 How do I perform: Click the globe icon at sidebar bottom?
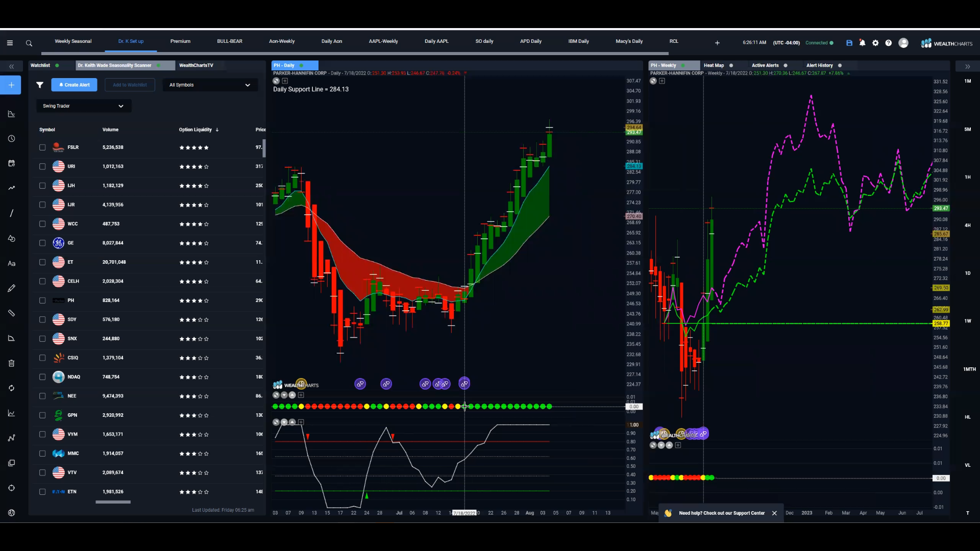point(11,513)
